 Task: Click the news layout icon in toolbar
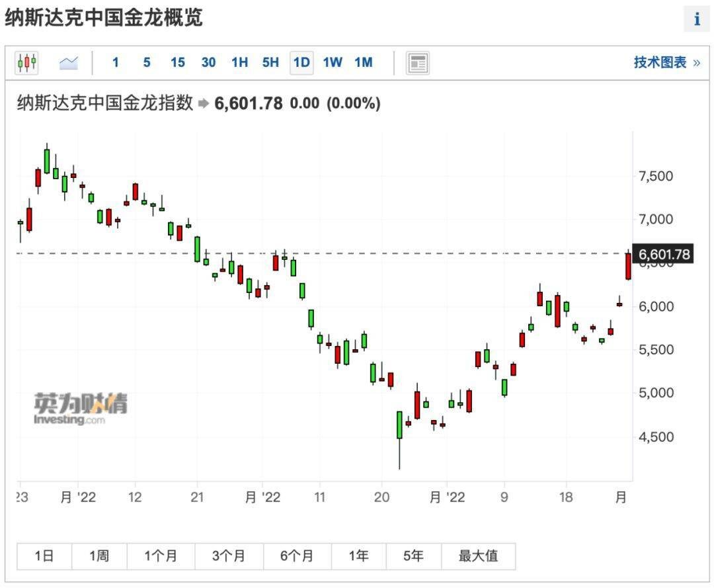pos(417,63)
